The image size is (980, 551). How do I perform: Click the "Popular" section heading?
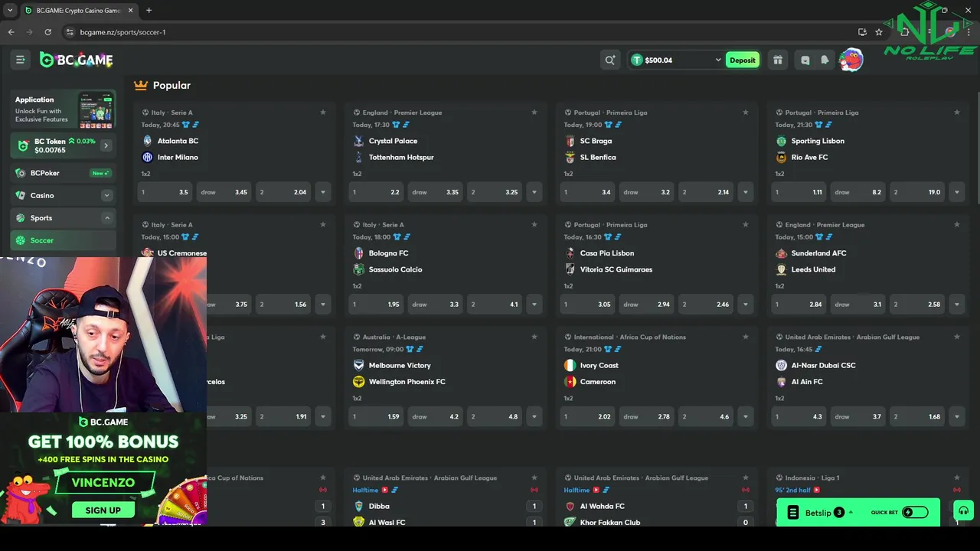pyautogui.click(x=171, y=85)
